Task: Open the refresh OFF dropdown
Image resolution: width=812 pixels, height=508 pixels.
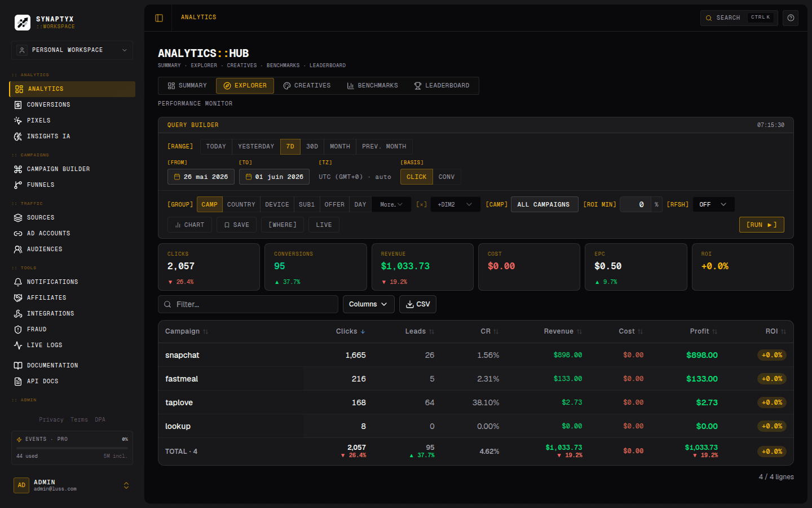Action: click(x=713, y=204)
